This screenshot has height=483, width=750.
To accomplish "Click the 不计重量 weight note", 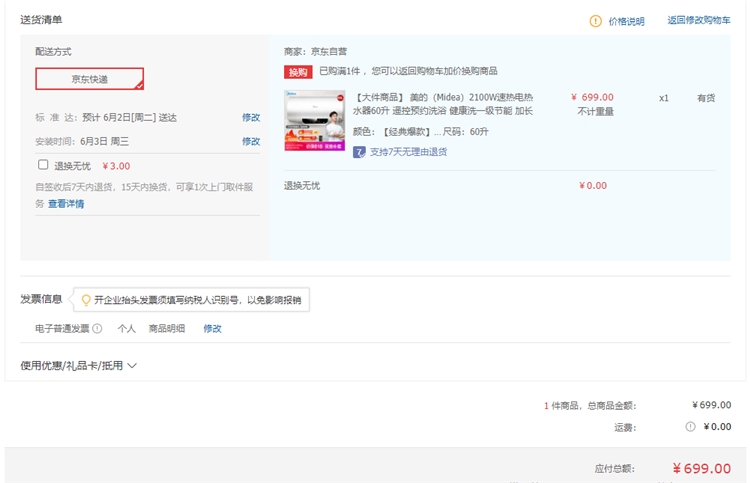I will point(596,111).
